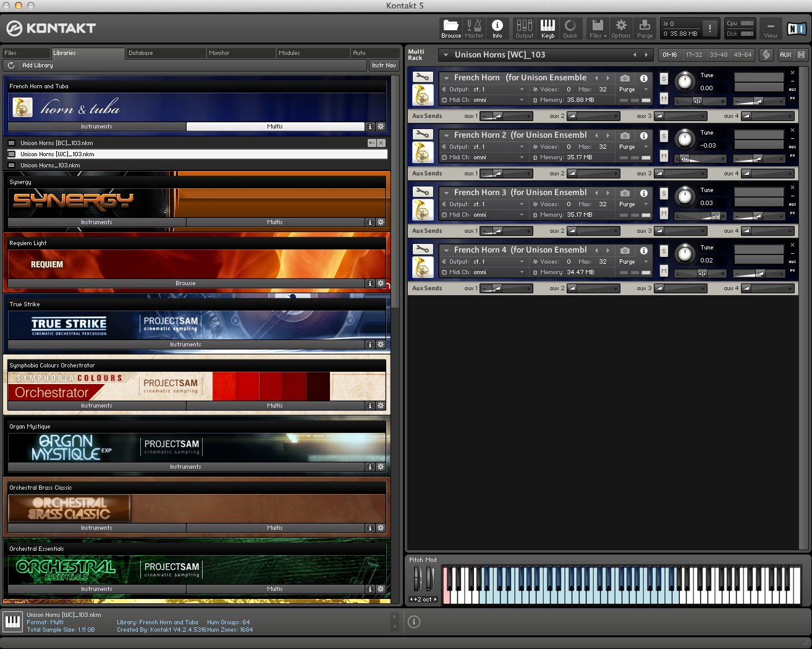Click the aux 1 send slider of French Horn
The height and width of the screenshot is (649, 812).
(505, 116)
